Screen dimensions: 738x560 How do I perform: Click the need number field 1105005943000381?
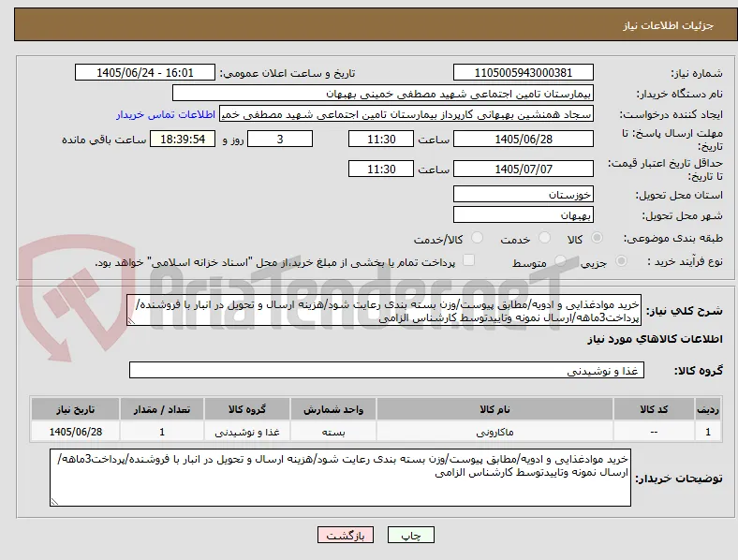click(523, 72)
